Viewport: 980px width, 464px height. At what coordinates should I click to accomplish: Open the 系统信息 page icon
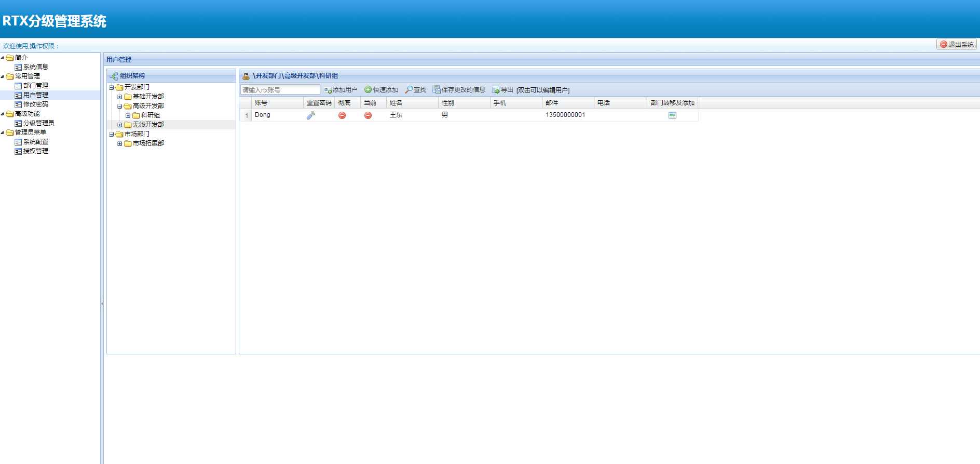pyautogui.click(x=18, y=67)
